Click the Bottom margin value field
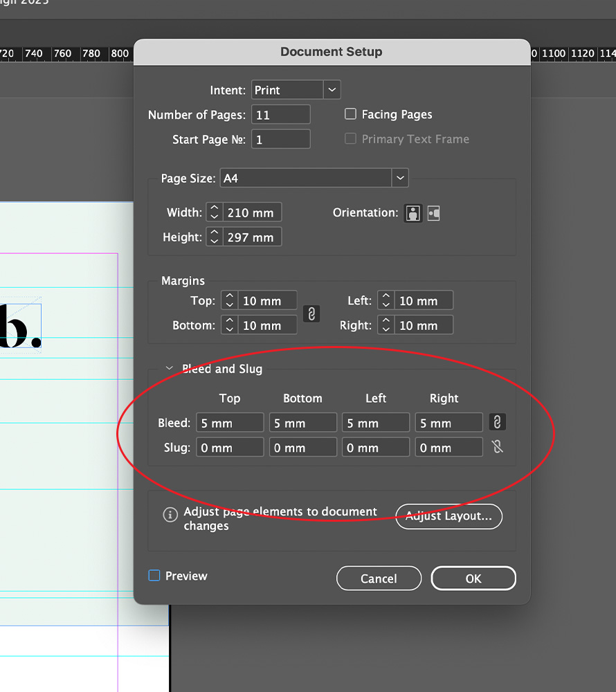The height and width of the screenshot is (692, 616). 267,325
